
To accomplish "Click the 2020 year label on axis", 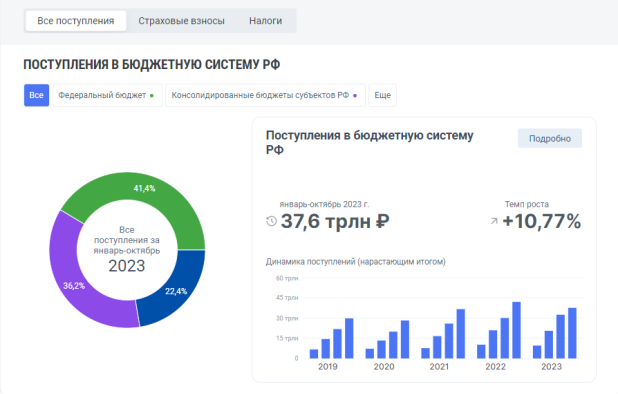I will [x=384, y=366].
